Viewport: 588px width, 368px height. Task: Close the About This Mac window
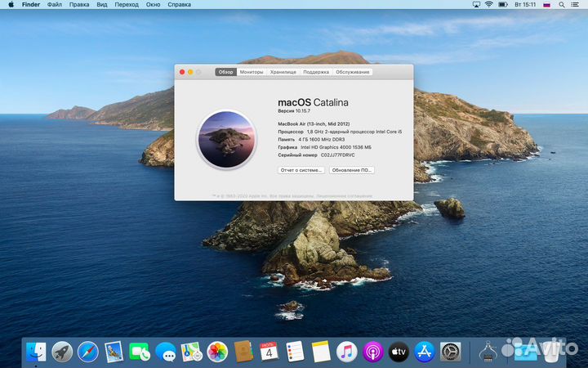[x=182, y=72]
